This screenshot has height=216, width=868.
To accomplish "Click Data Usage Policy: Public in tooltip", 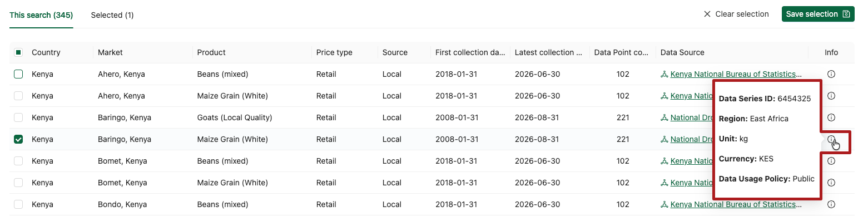I will [767, 179].
